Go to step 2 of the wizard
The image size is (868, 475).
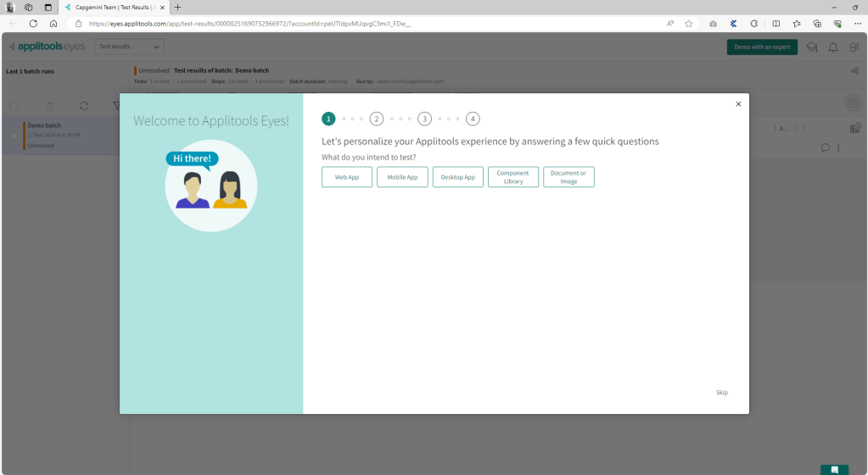[377, 119]
